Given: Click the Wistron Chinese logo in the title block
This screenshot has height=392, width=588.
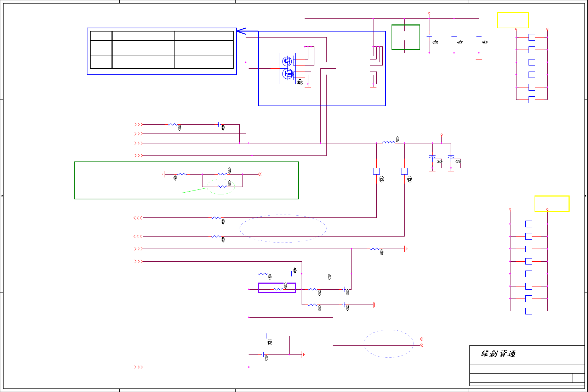Looking at the screenshot, I should (x=498, y=354).
